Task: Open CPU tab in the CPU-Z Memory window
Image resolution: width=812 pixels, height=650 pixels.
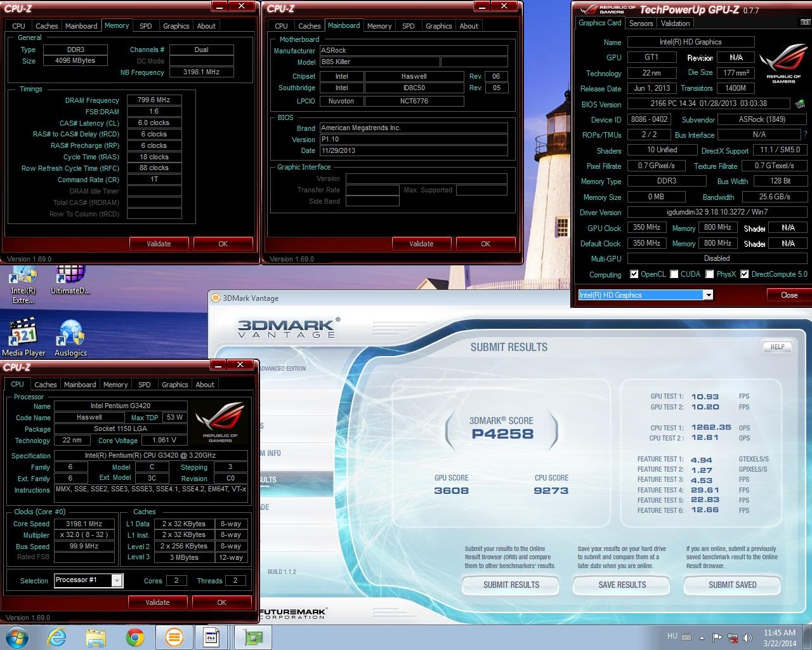Action: (19, 26)
